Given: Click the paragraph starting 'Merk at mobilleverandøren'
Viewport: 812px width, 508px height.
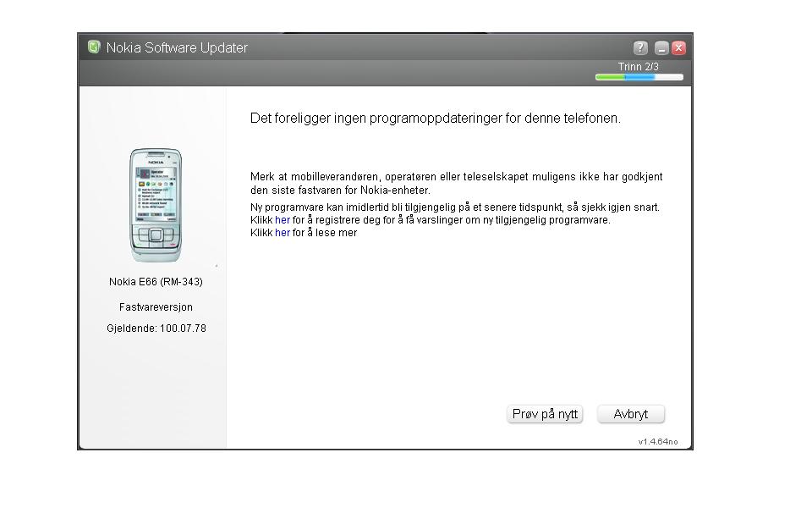Looking at the screenshot, I should coord(456,184).
